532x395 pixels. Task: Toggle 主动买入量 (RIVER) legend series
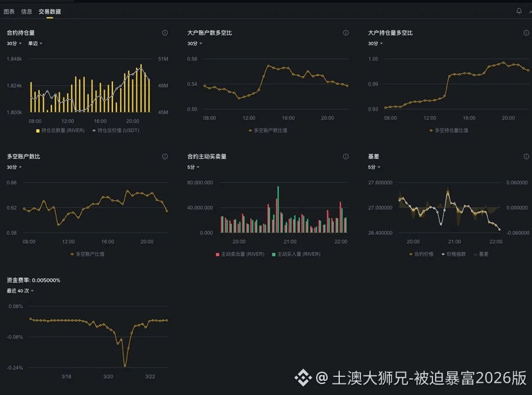(x=296, y=254)
